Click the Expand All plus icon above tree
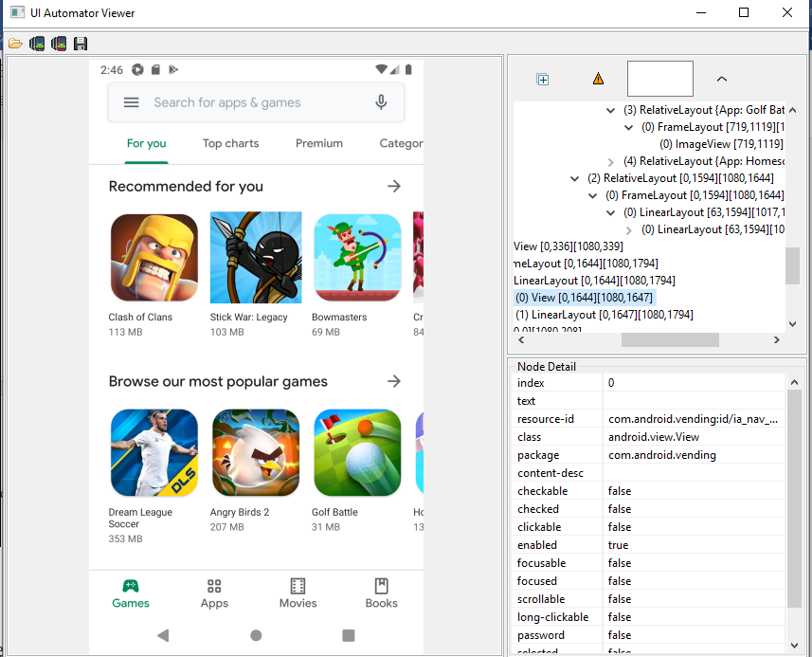812x657 pixels. 543,80
